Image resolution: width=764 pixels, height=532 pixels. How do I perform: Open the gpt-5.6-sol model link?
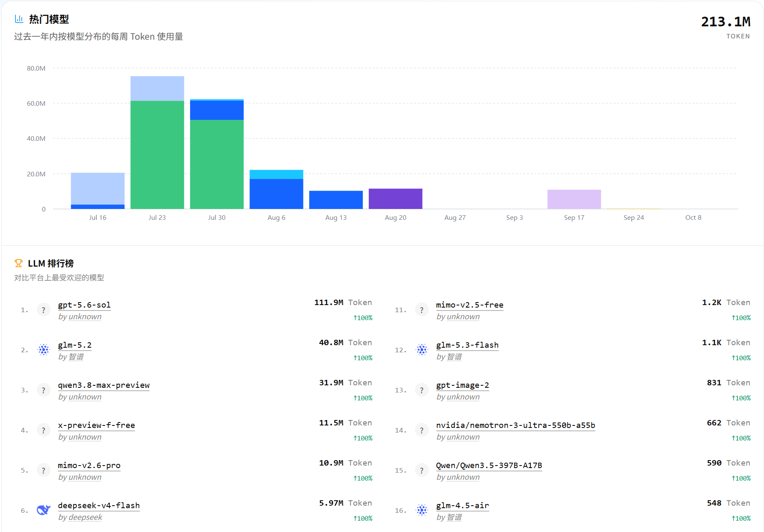(x=84, y=305)
